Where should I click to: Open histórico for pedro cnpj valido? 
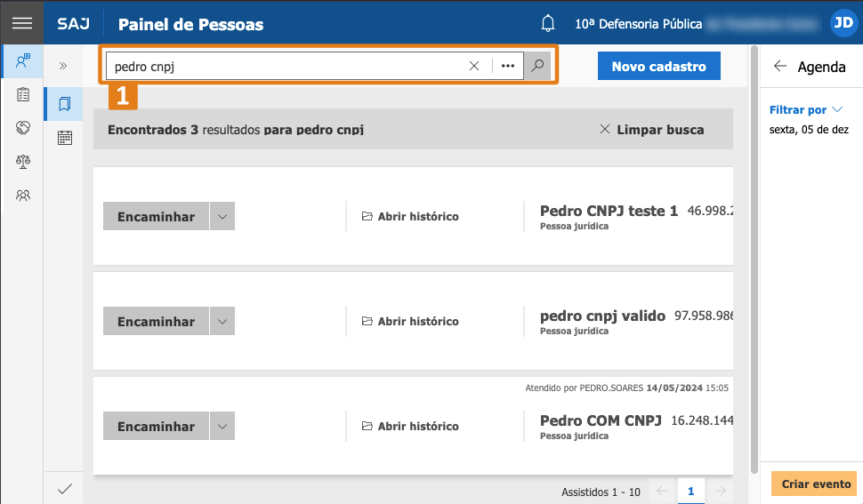point(410,321)
